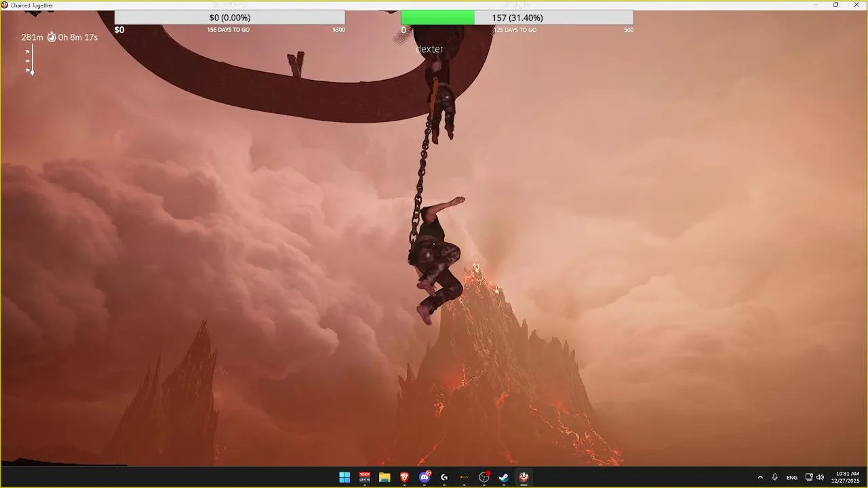Image resolution: width=868 pixels, height=488 pixels.
Task: Open Brave browser from the taskbar
Action: [x=405, y=477]
